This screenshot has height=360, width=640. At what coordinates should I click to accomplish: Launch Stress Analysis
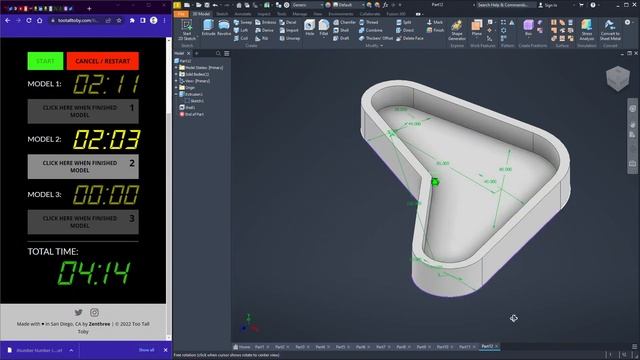click(x=587, y=30)
